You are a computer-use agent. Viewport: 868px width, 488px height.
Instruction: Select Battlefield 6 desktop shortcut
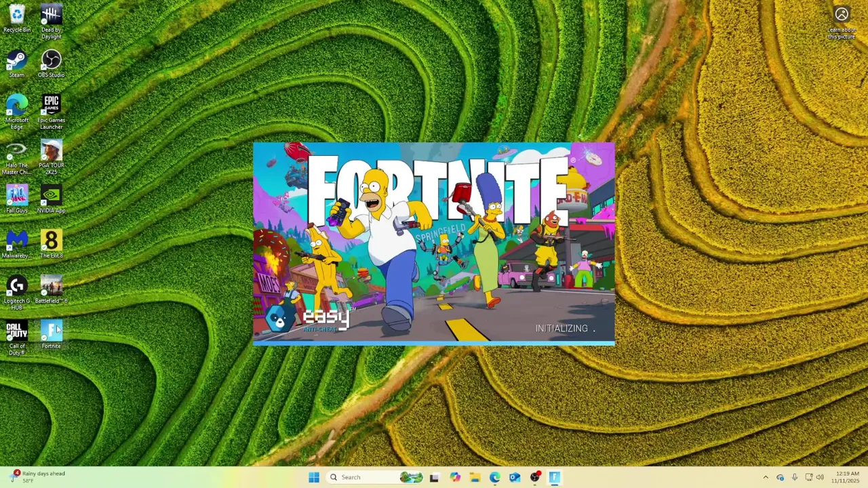click(51, 290)
